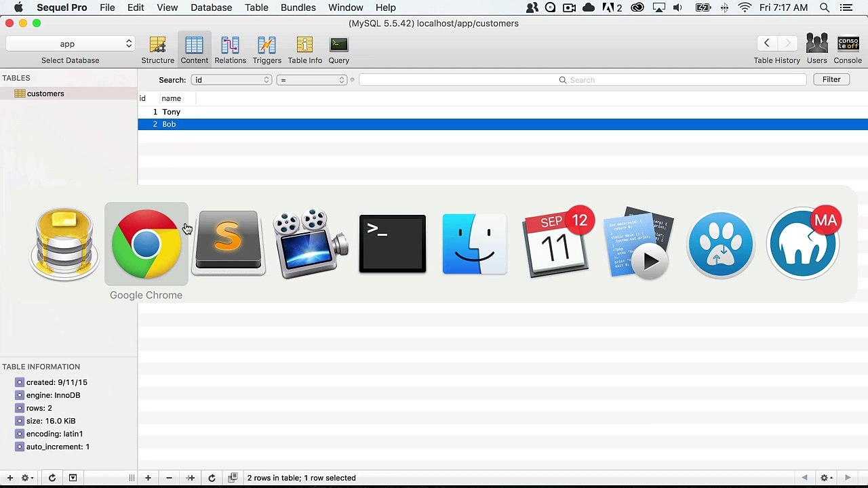Switch to the screen recorder app

[311, 244]
